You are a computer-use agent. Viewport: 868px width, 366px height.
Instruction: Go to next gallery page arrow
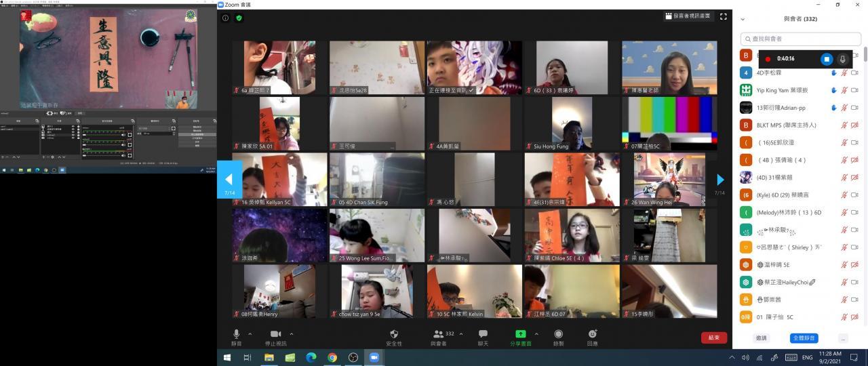coord(720,180)
